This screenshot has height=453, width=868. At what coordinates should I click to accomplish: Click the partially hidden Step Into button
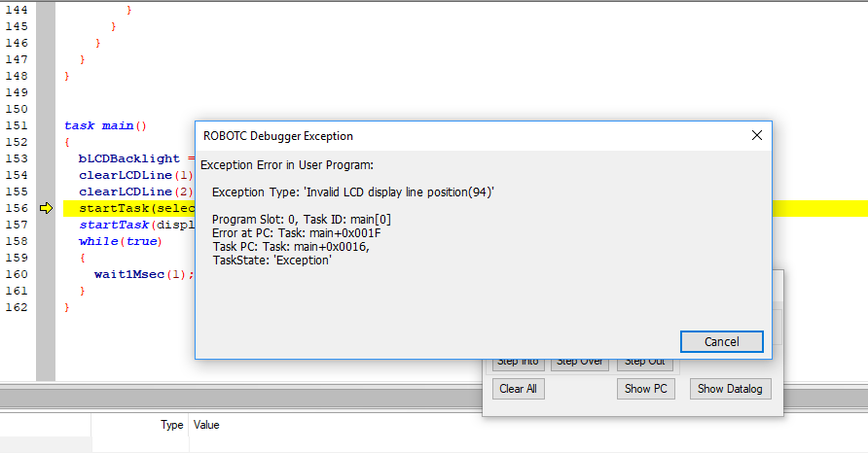[x=518, y=366]
